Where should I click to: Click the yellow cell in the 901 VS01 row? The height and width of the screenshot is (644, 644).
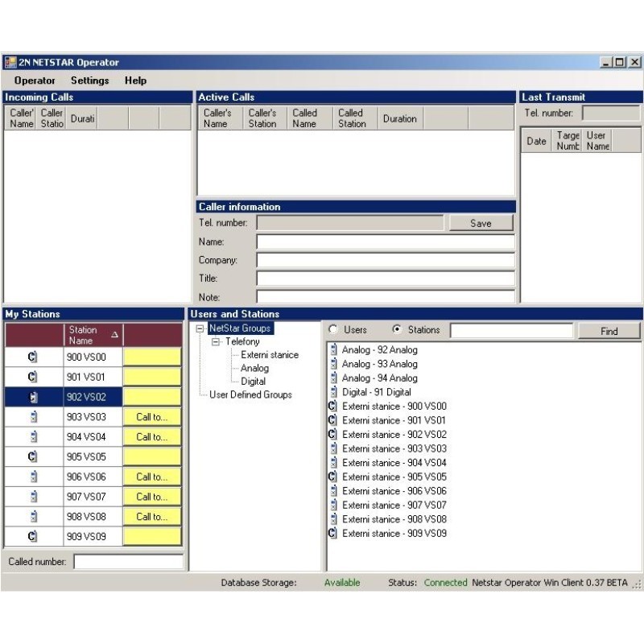[x=152, y=377]
